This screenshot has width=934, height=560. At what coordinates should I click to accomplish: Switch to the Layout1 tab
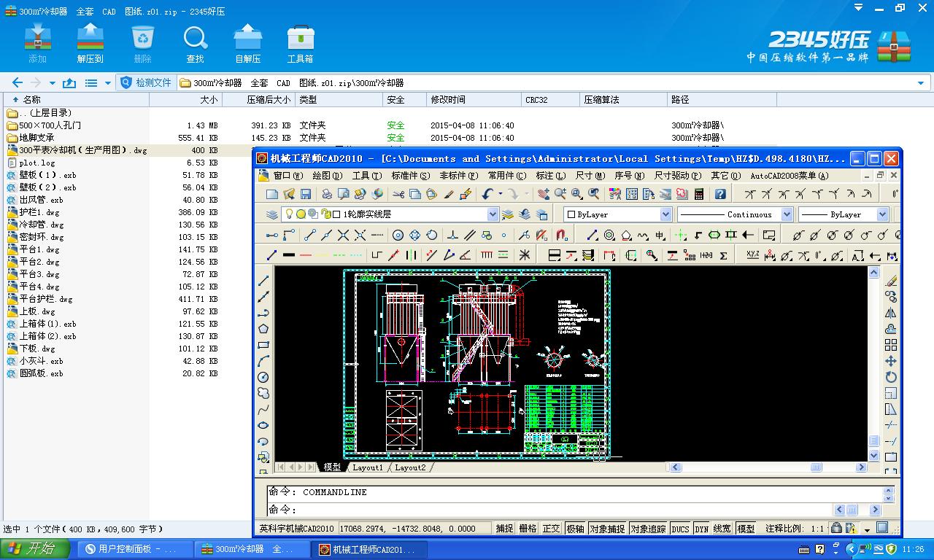tap(368, 467)
